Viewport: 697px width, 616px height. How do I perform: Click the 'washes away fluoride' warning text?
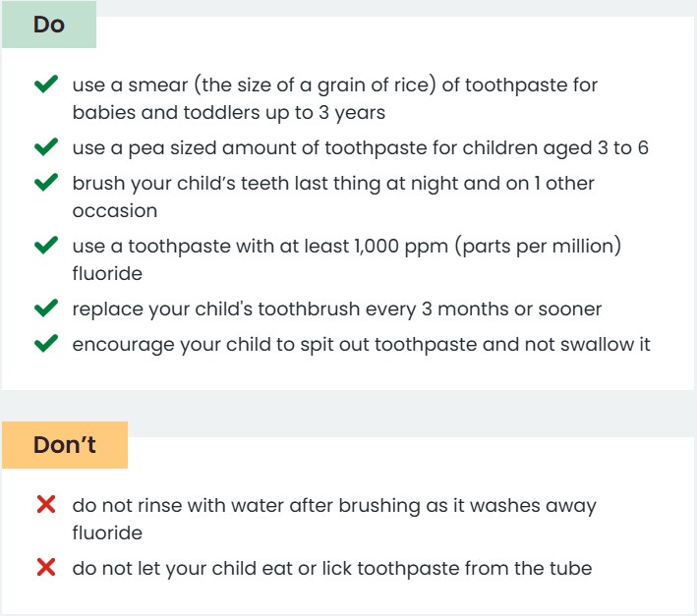tap(334, 519)
